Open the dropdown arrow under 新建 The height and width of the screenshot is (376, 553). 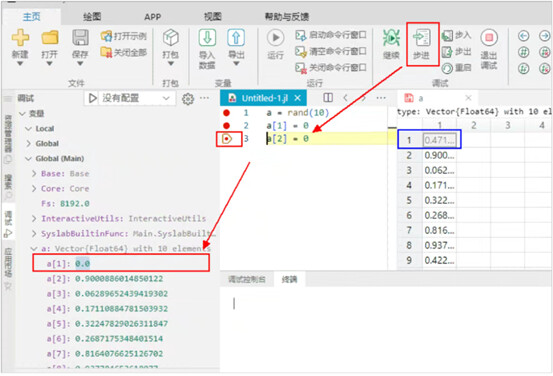(20, 64)
